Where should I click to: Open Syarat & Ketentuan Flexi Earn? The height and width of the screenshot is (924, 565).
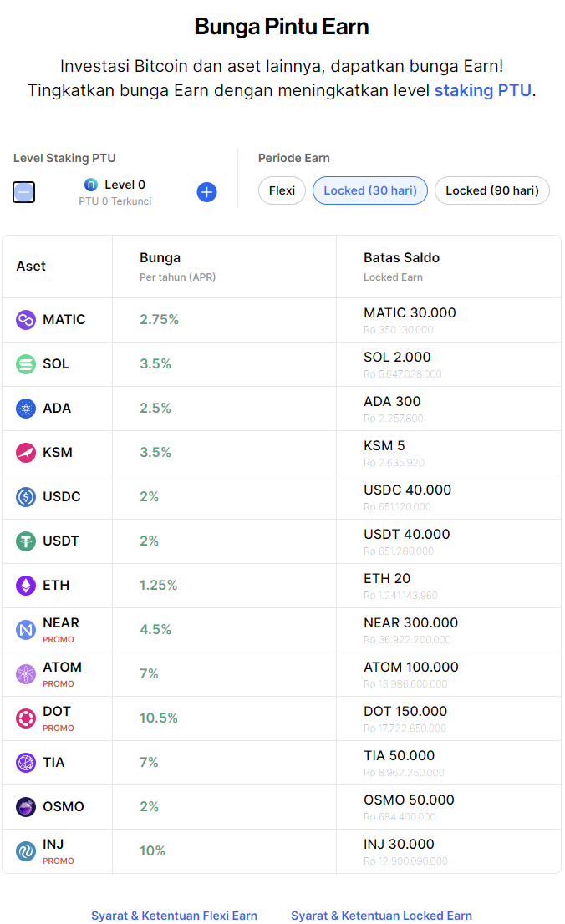click(x=174, y=916)
